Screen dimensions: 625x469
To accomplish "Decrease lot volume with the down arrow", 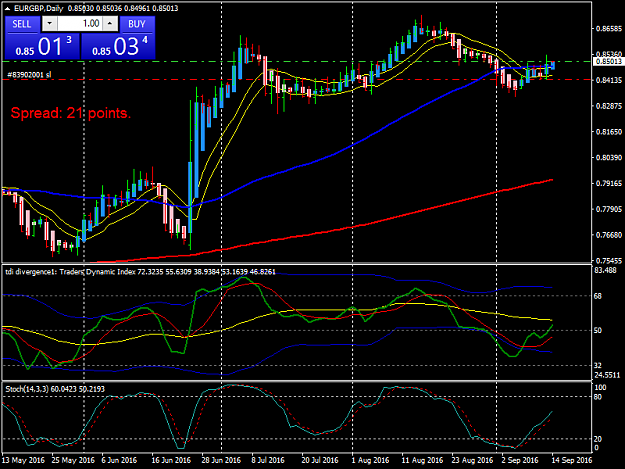I will (x=49, y=24).
